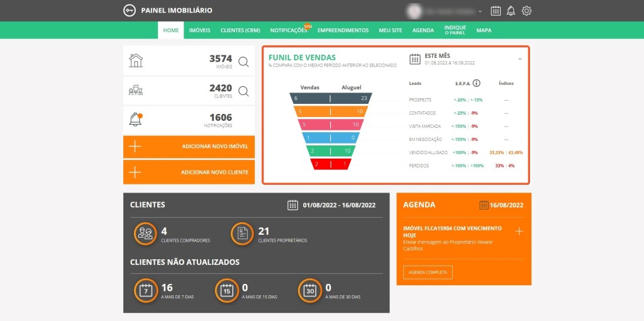644x321 pixels.
Task: Select the 1606 notificações card
Action: coord(189,120)
